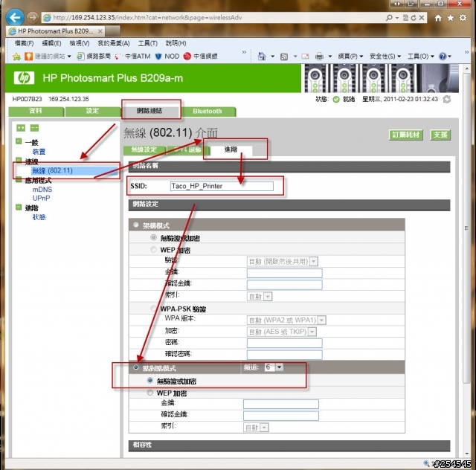Viewport: 476px width, 470px height.
Task: Click the 訂購耗材 button
Action: click(406, 135)
